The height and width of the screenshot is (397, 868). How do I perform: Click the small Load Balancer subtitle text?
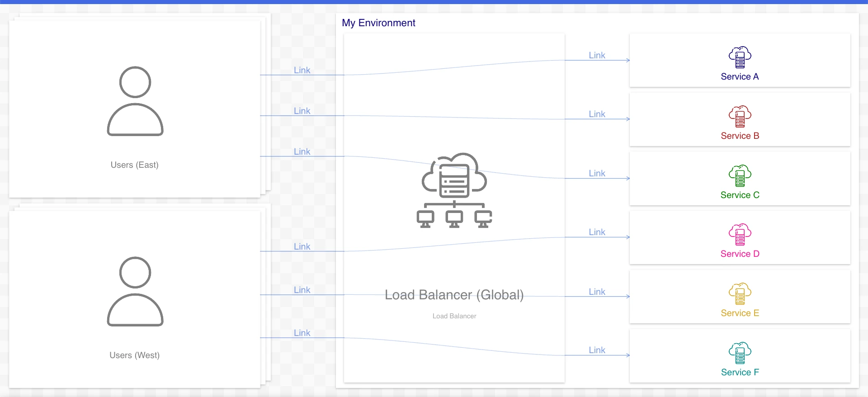(x=454, y=316)
